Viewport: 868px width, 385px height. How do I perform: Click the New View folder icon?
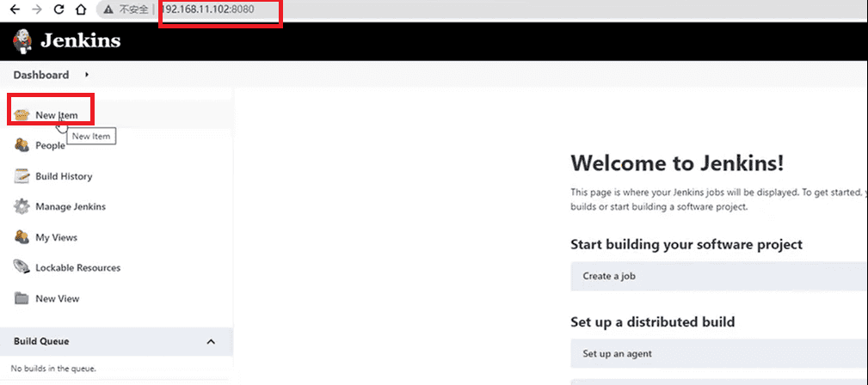coord(21,298)
